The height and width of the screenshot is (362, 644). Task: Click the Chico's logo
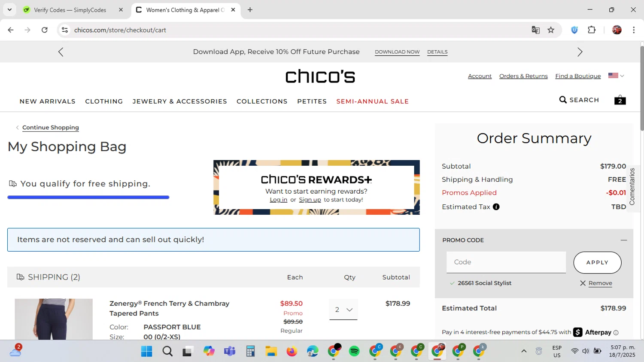[320, 76]
